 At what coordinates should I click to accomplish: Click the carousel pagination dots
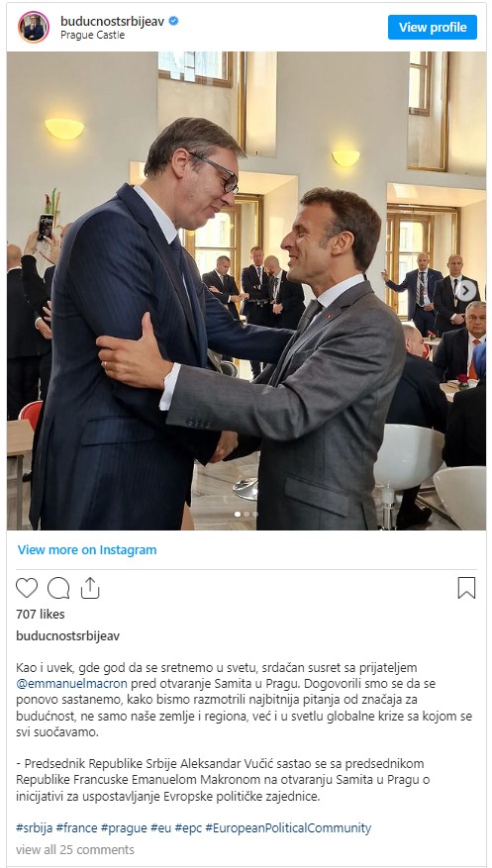pyautogui.click(x=246, y=515)
